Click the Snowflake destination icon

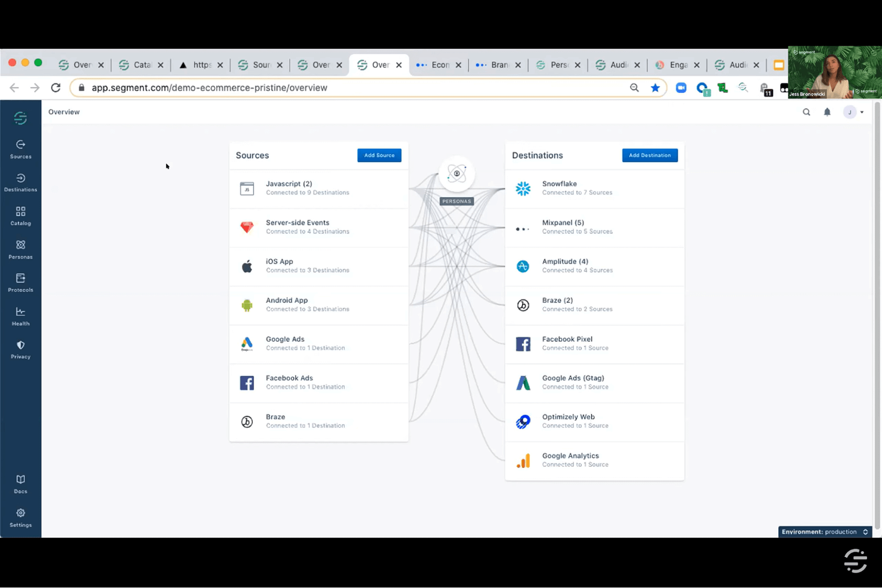coord(523,188)
